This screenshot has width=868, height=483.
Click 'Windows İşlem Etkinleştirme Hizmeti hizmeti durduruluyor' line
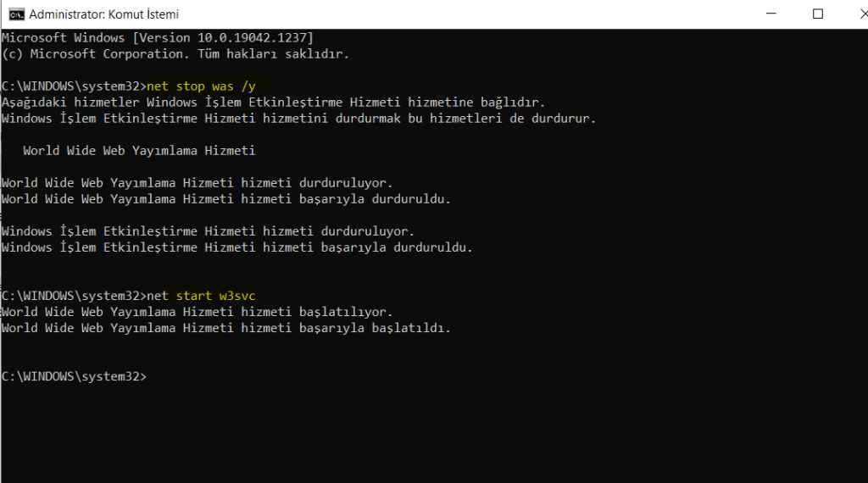(208, 231)
